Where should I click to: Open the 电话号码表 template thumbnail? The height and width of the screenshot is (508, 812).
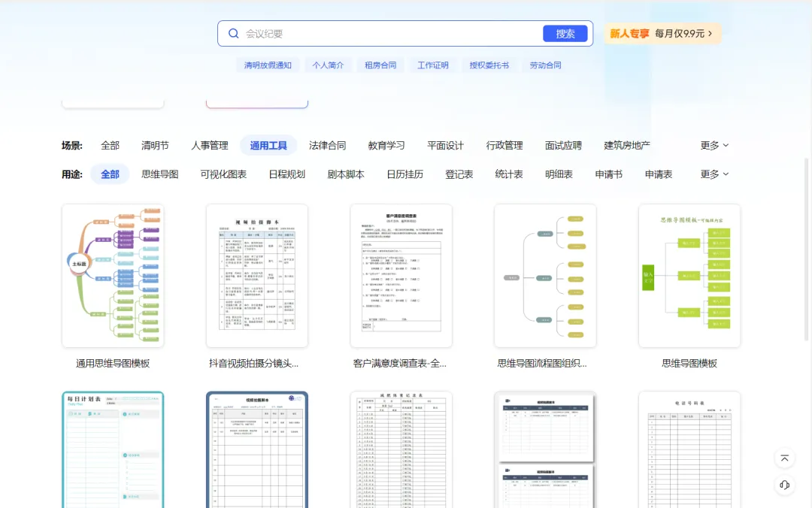[689, 449]
